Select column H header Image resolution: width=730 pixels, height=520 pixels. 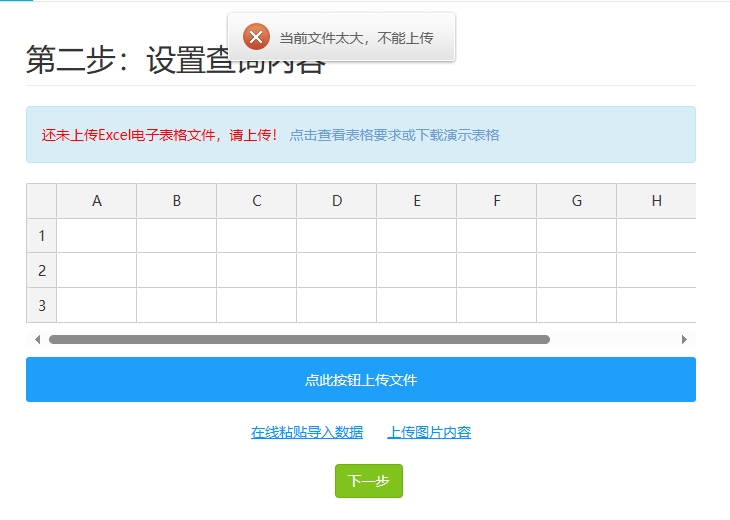click(x=656, y=201)
